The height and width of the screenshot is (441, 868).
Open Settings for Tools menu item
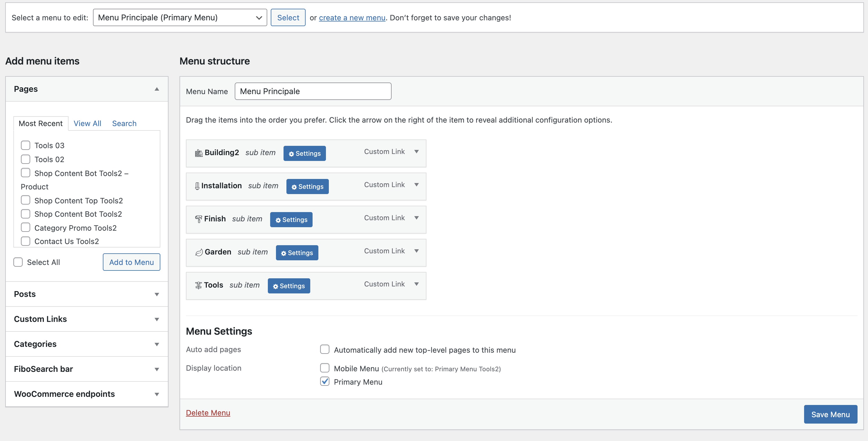pyautogui.click(x=289, y=286)
